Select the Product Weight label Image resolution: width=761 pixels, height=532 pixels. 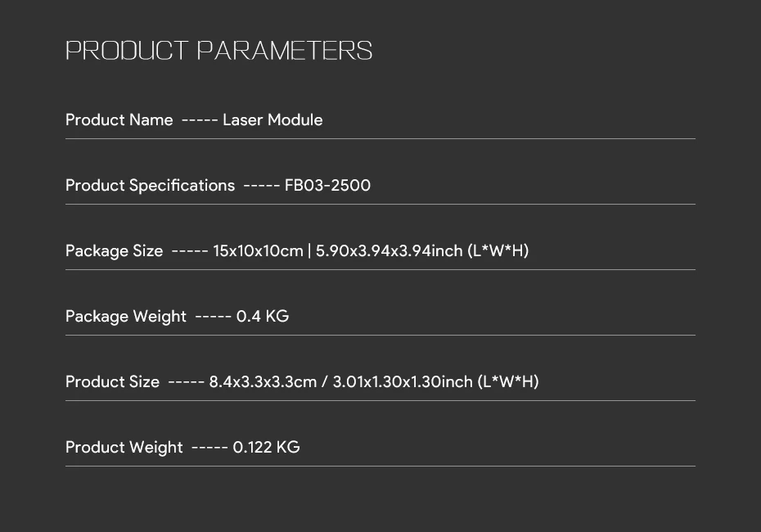point(124,448)
